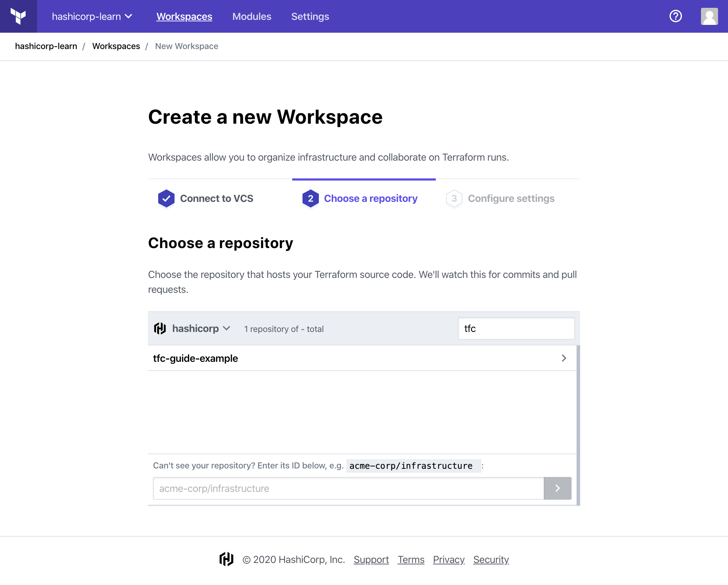Open Settings in top navigation
Image resolution: width=728 pixels, height=585 pixels.
[x=310, y=16]
